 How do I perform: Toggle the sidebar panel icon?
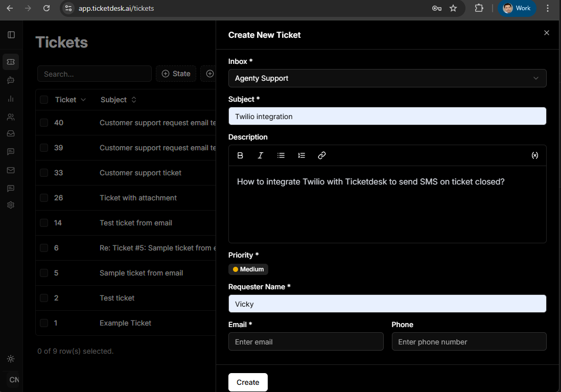point(11,35)
